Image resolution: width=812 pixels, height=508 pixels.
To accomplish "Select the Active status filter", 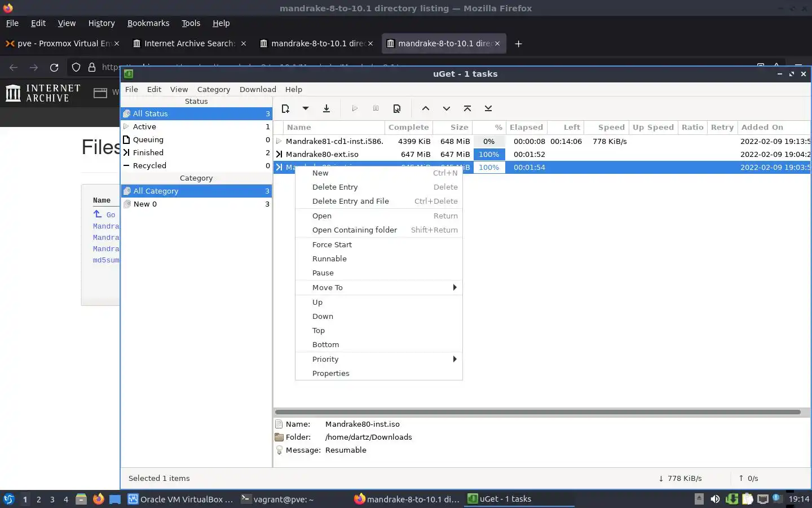I will [196, 126].
